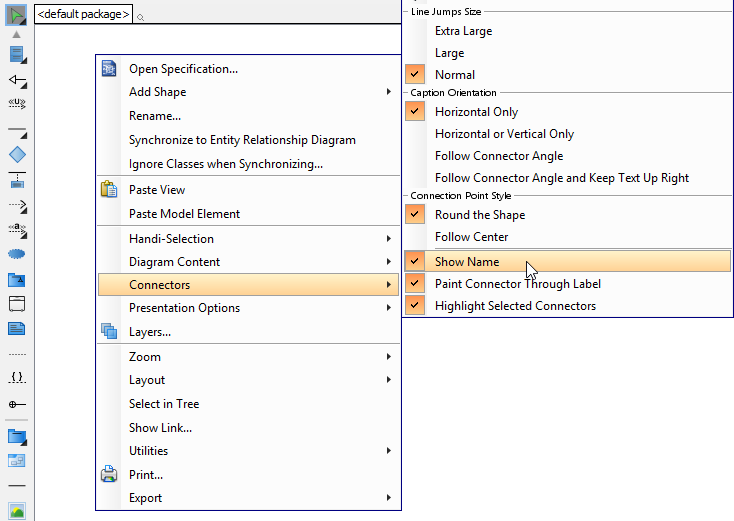Screen dimensions: 734x521
Task: Select the Image shape tool
Action: 17,511
